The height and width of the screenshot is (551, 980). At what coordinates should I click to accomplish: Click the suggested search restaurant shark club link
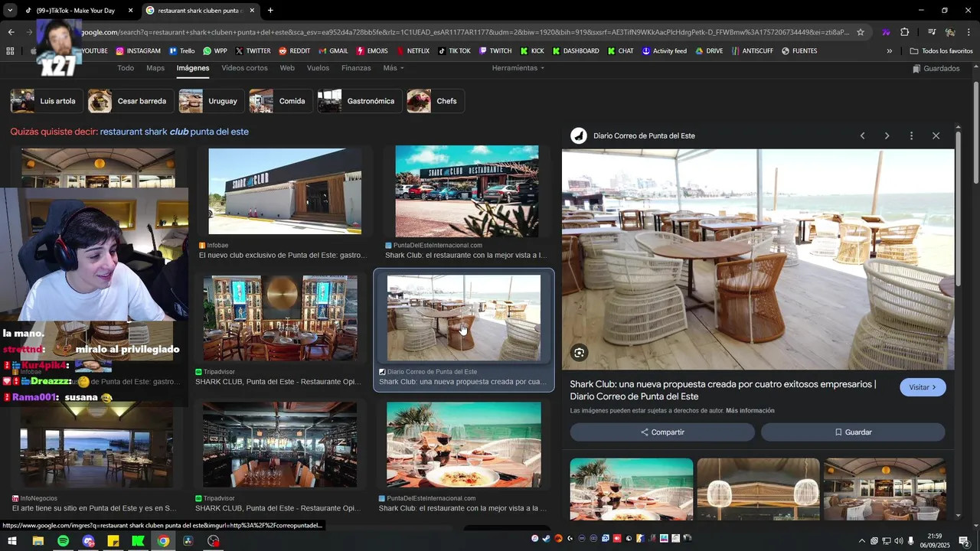point(175,132)
